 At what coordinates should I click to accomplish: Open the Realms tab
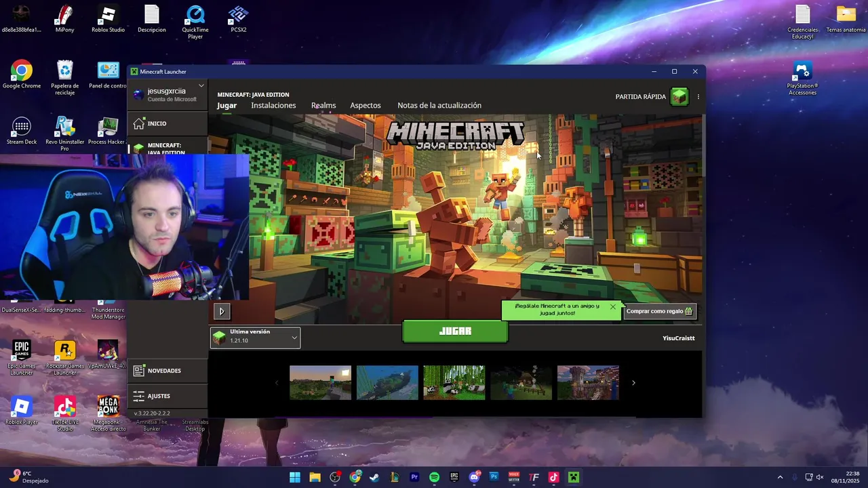tap(323, 106)
